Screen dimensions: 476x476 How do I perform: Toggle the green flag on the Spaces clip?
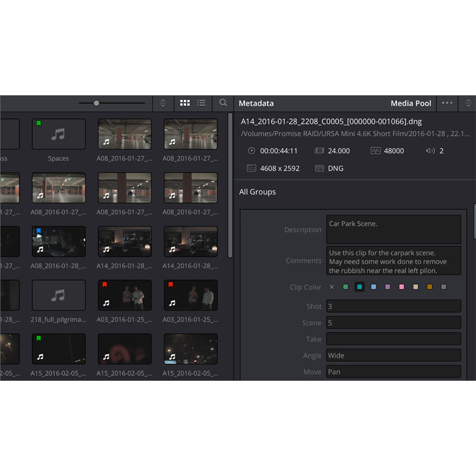click(39, 124)
